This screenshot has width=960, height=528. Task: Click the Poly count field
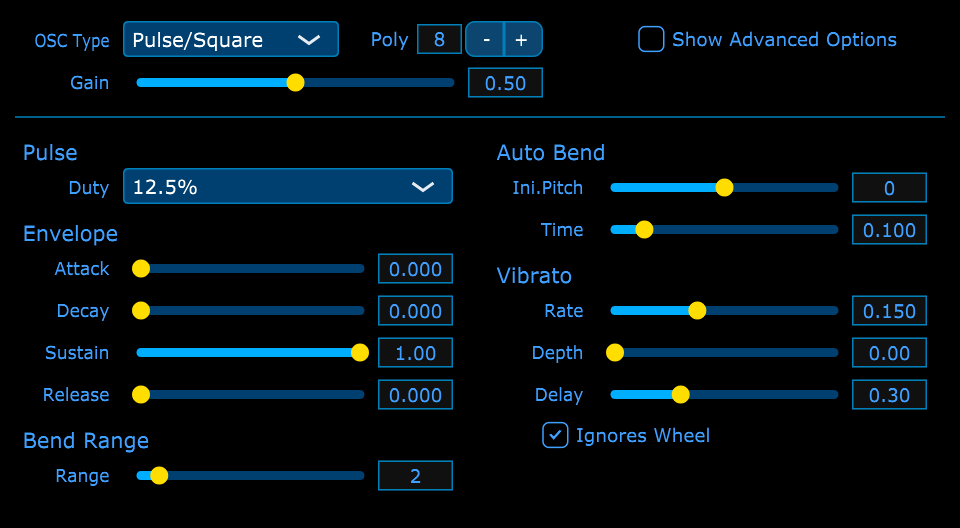439,39
